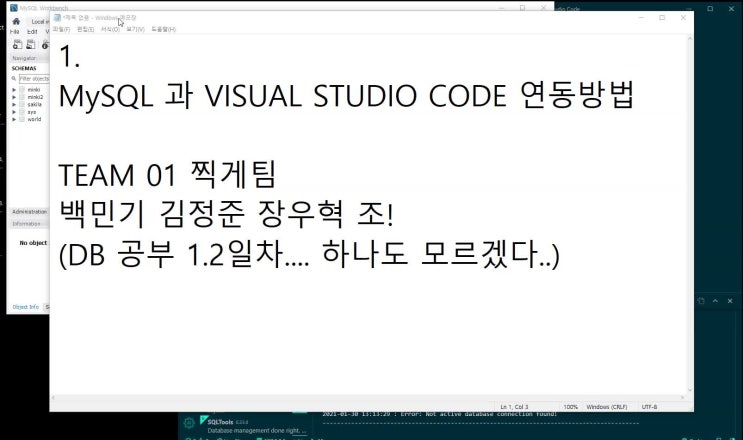Select the minki2 schema name
This screenshot has height=440, width=743.
click(x=35, y=97)
